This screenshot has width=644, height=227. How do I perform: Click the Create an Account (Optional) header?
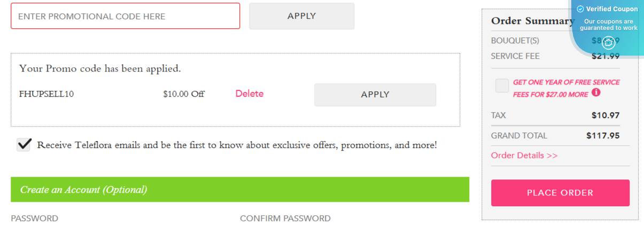83,190
